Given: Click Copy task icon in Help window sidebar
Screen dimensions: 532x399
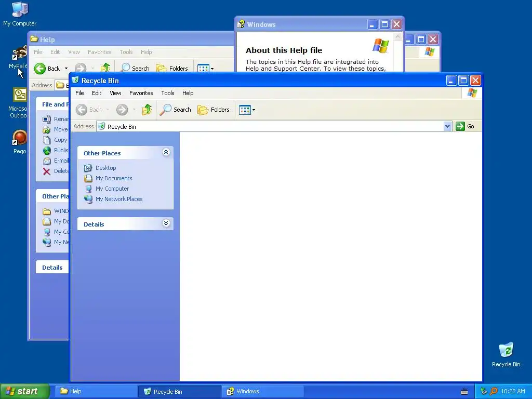Looking at the screenshot, I should (47, 140).
